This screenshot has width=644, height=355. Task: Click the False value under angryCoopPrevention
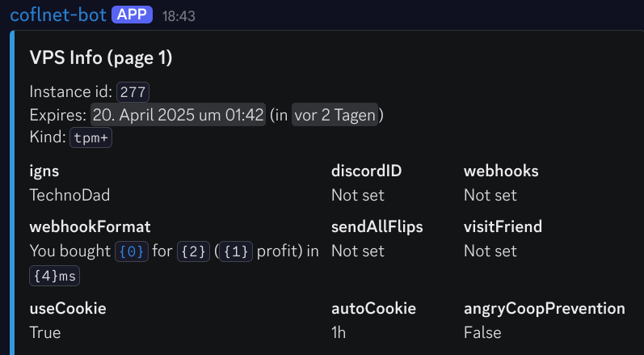pyautogui.click(x=482, y=332)
